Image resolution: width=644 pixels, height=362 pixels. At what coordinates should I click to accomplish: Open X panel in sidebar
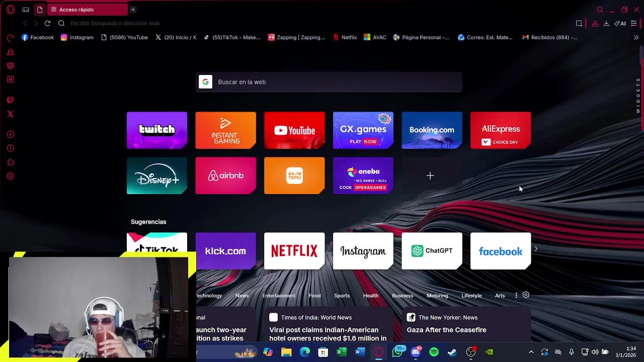[x=10, y=114]
